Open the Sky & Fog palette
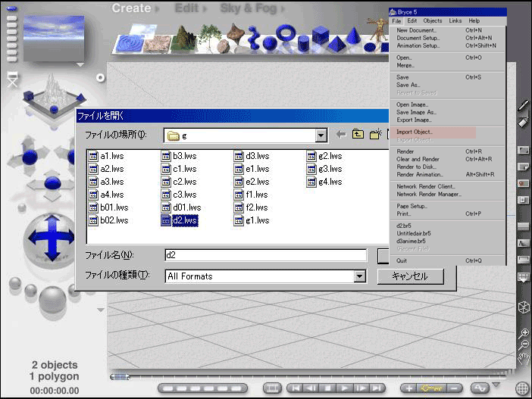This screenshot has height=399, width=532. click(x=249, y=8)
